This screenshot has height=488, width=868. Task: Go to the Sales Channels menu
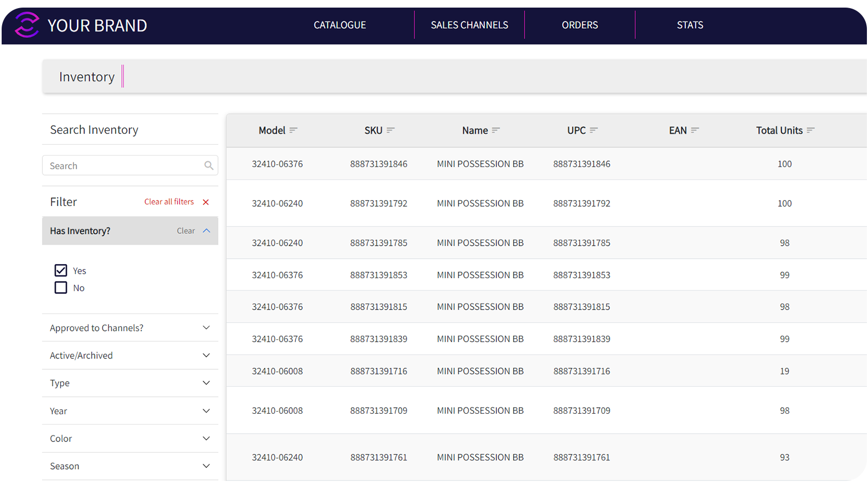pos(469,25)
